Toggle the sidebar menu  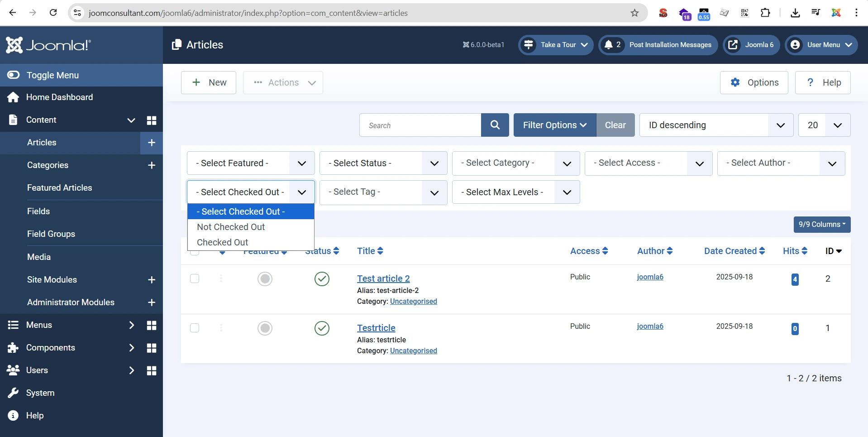click(52, 75)
